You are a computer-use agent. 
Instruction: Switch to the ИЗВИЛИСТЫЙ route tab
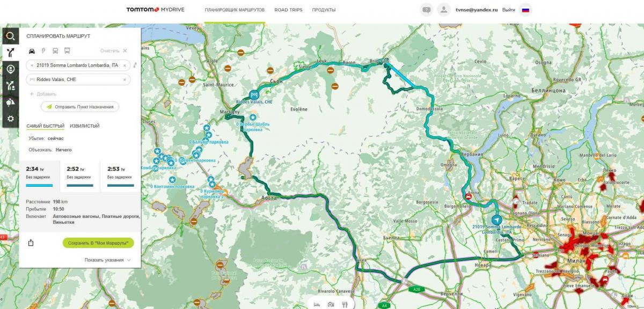coord(84,126)
